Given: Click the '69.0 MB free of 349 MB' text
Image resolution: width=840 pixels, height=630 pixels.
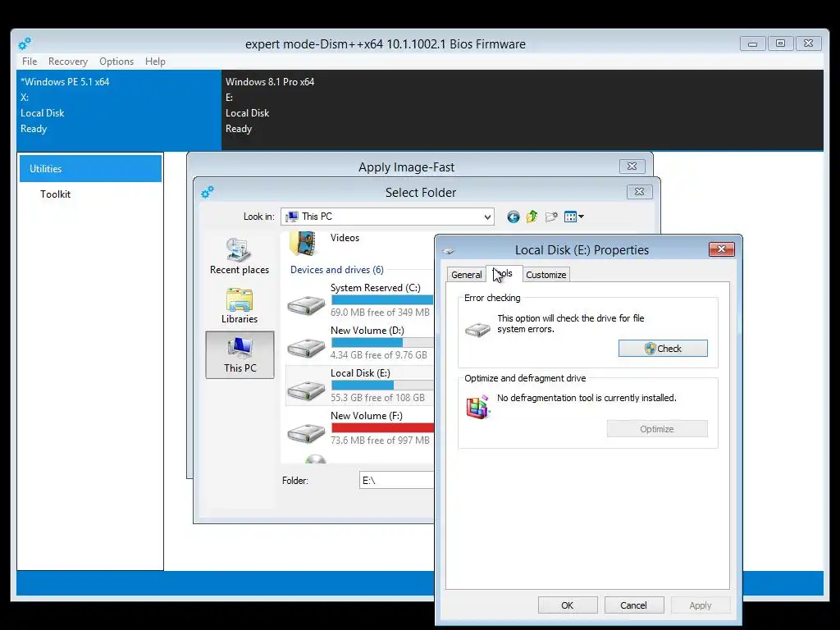Looking at the screenshot, I should 380,313.
